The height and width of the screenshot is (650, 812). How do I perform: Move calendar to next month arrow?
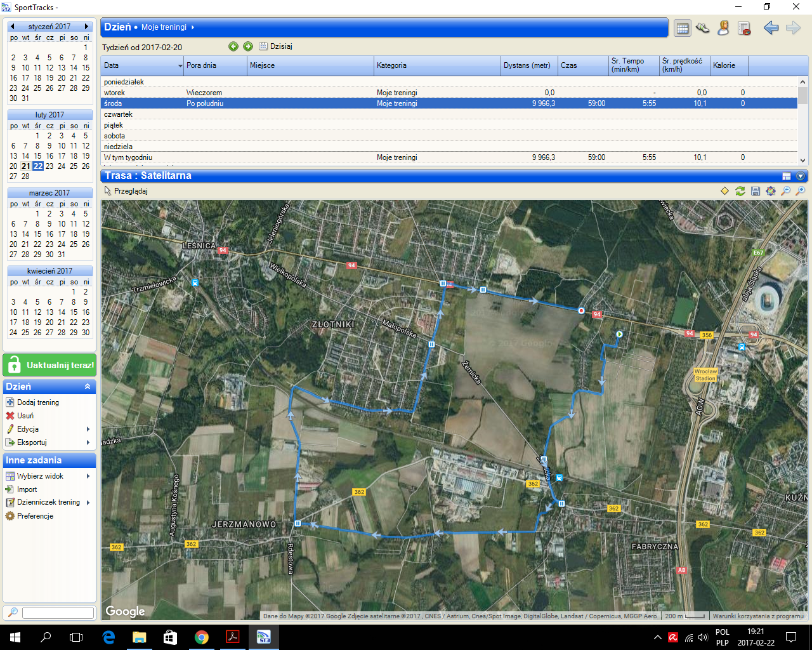point(87,26)
